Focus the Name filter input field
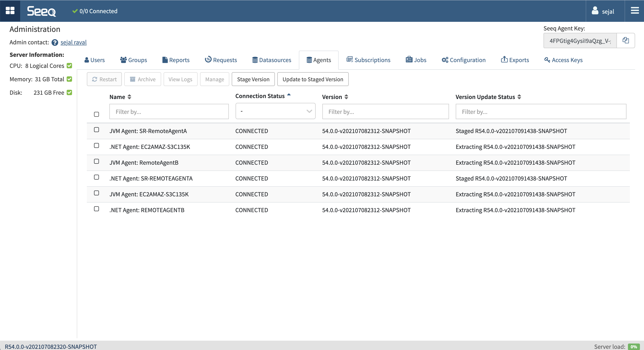 click(x=169, y=112)
